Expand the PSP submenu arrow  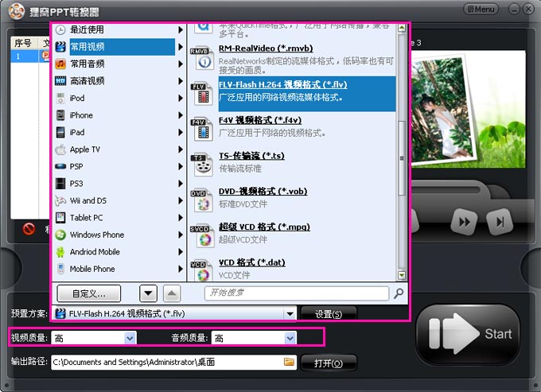click(x=180, y=166)
